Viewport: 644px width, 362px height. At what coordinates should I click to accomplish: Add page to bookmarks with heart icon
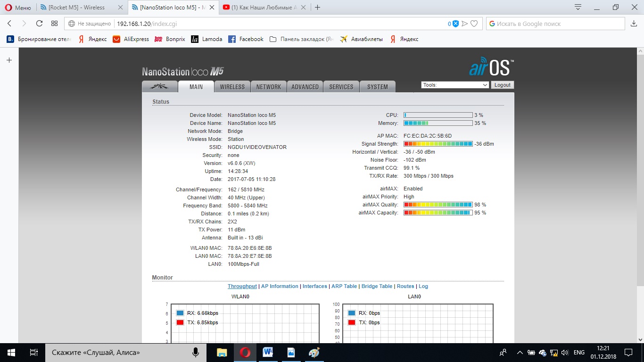click(474, 24)
